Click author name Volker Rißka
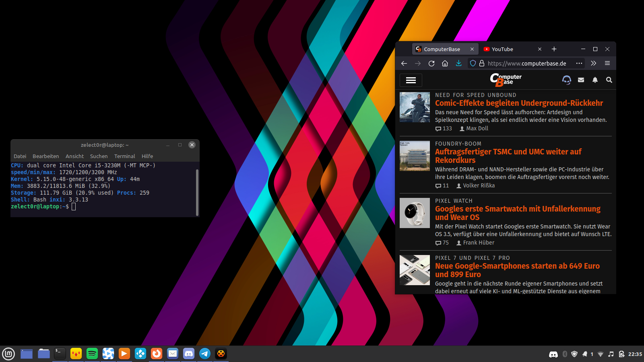Image resolution: width=644 pixels, height=362 pixels. (x=479, y=186)
